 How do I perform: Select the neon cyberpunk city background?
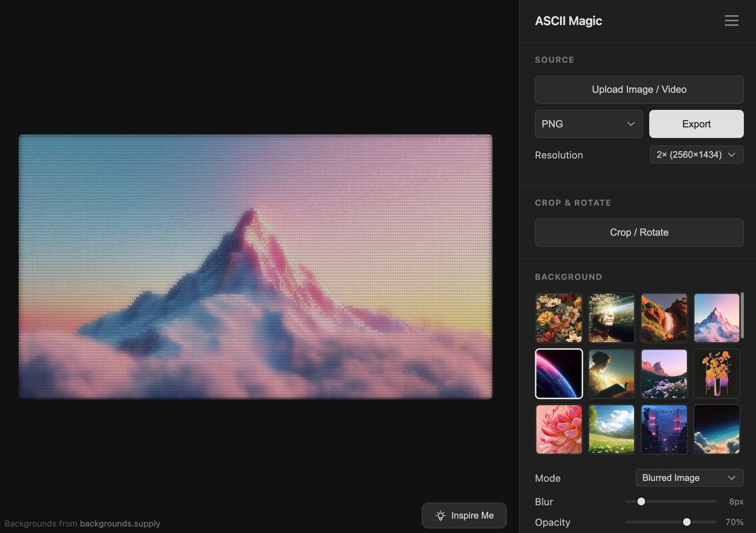coord(664,429)
